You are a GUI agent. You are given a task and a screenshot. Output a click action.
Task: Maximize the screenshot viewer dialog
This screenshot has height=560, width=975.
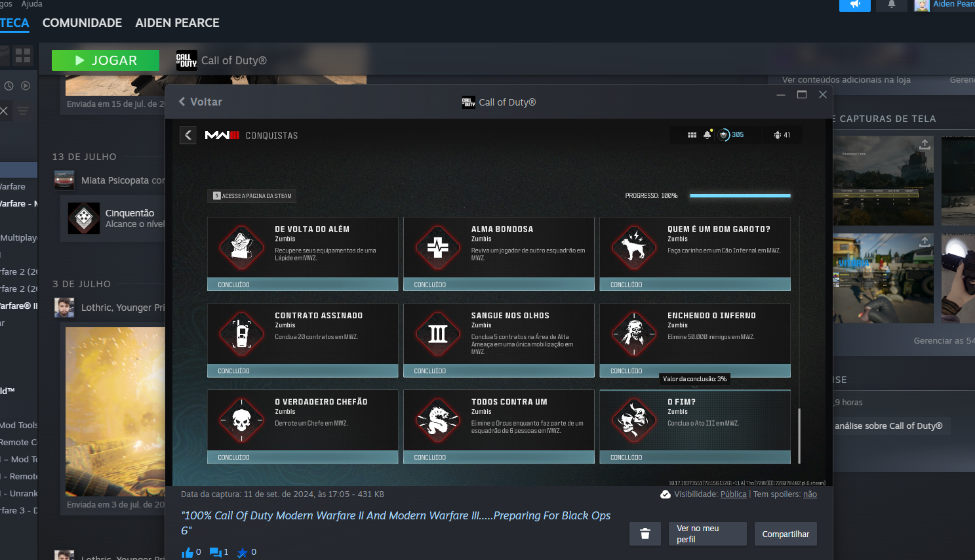[802, 94]
